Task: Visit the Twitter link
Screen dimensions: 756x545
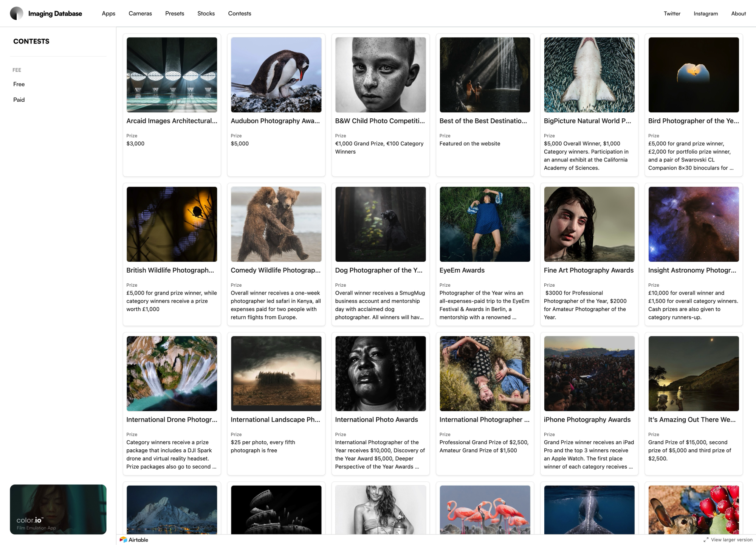Action: (672, 13)
